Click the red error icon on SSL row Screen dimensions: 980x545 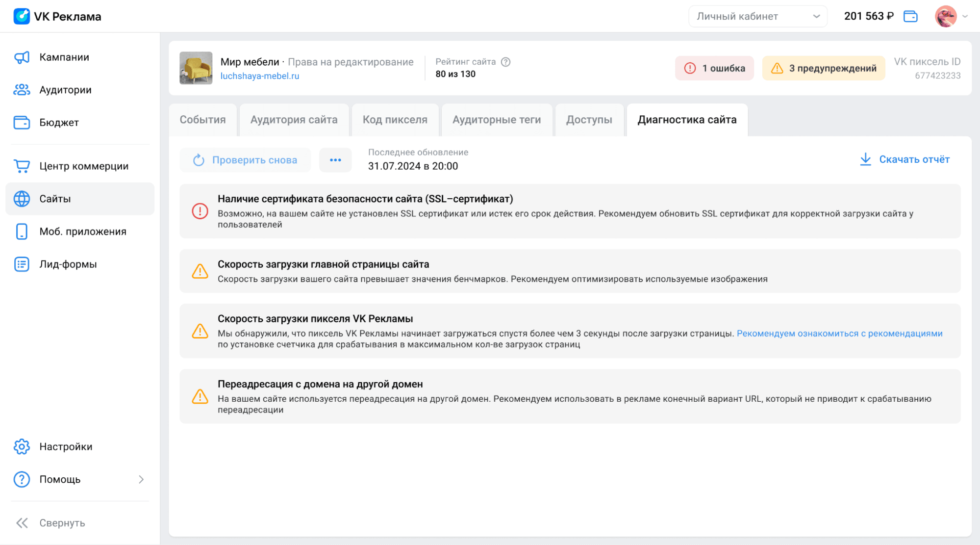(200, 211)
